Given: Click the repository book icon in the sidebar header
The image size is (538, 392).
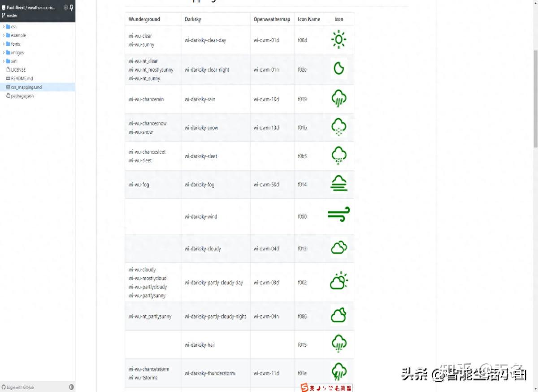Looking at the screenshot, I should (4, 8).
